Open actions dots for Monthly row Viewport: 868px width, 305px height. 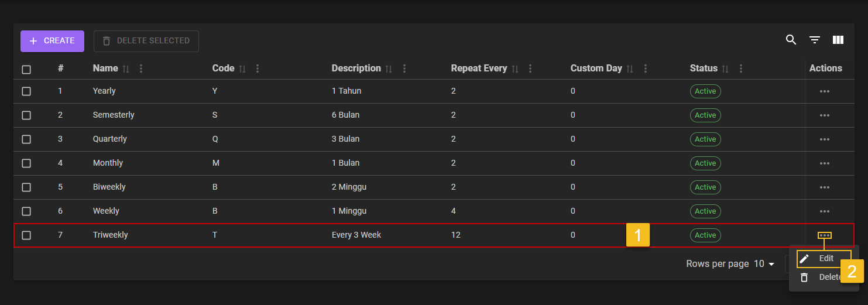[x=824, y=163]
